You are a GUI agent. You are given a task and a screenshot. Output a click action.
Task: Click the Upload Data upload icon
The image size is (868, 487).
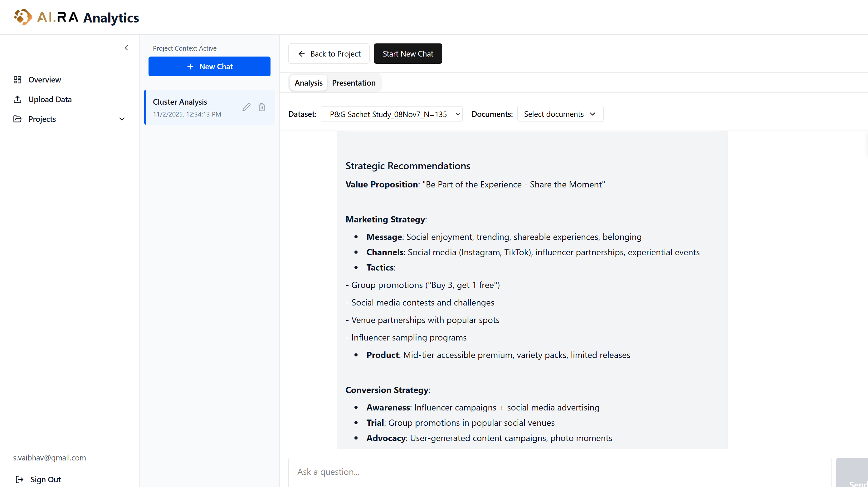pos(17,99)
